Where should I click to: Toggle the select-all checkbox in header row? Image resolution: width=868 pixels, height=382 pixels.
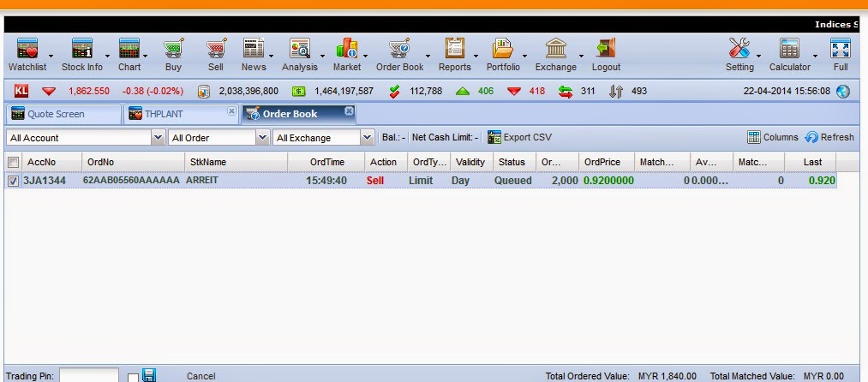(14, 162)
